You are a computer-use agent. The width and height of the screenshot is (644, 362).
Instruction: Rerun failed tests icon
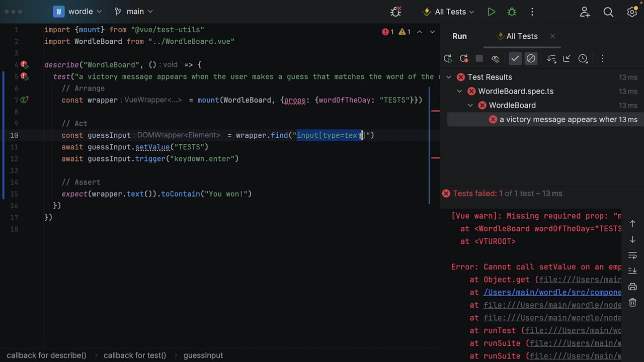coord(464,59)
